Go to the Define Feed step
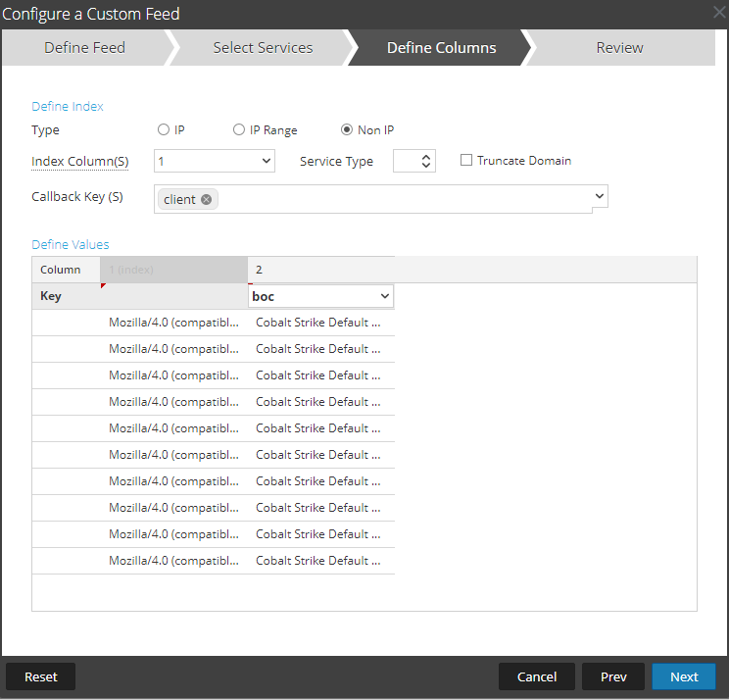This screenshot has height=700, width=729. point(84,47)
